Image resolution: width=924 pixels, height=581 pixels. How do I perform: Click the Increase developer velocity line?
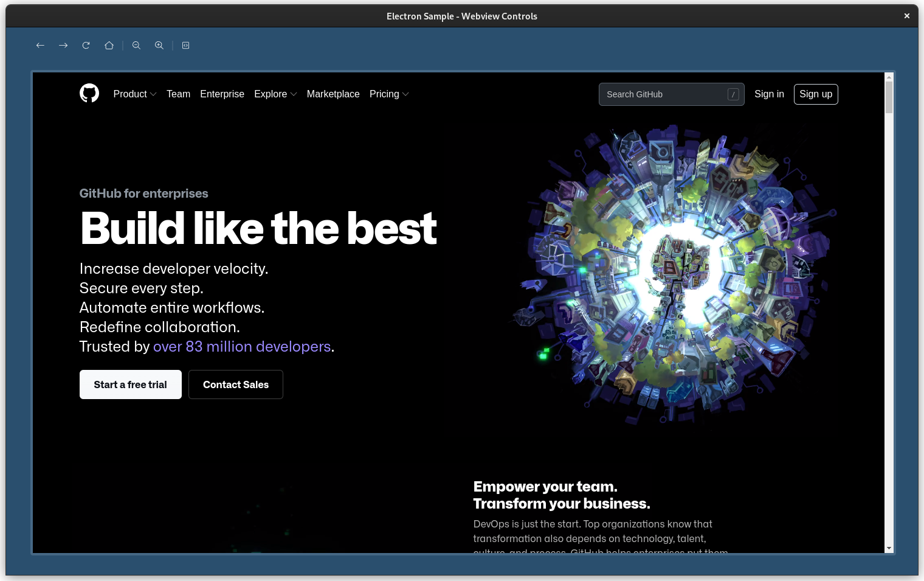(174, 269)
